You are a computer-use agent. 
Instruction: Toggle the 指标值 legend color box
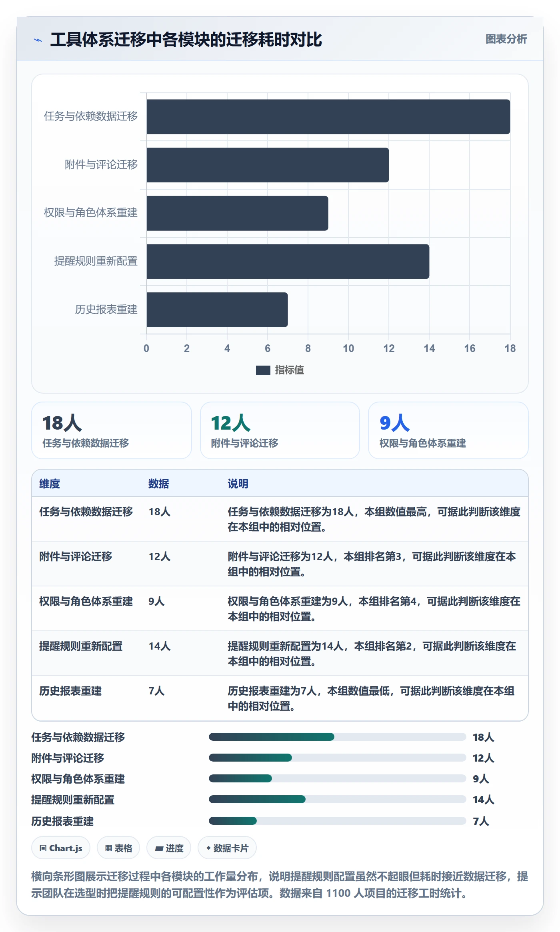(263, 370)
